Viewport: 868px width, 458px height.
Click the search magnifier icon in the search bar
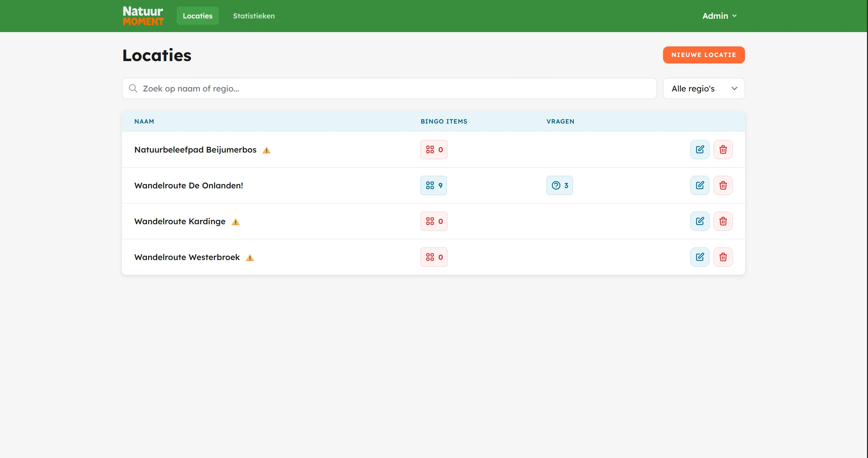click(x=133, y=88)
